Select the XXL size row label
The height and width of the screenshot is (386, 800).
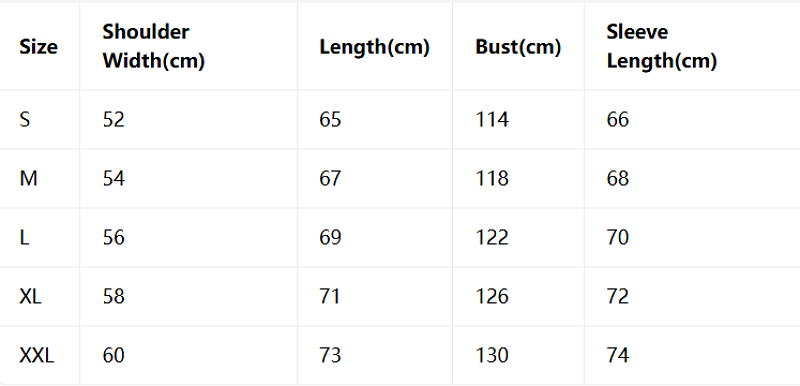[36, 355]
